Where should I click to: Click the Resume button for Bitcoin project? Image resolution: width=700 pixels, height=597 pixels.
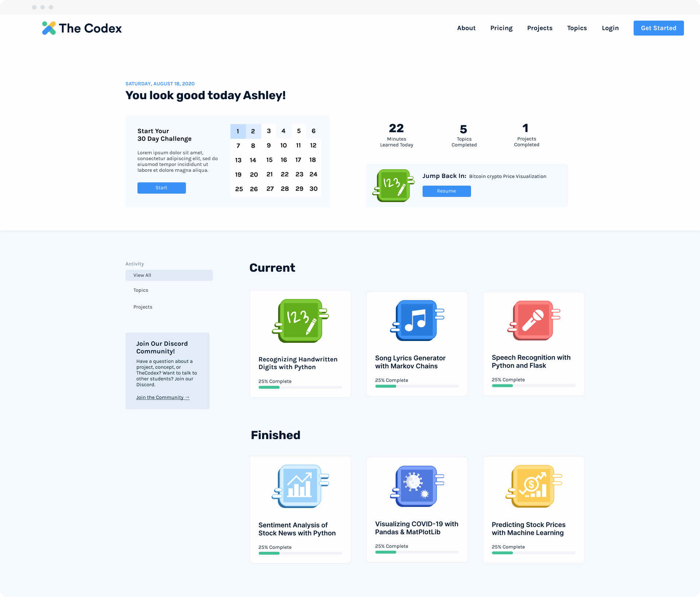click(x=446, y=191)
